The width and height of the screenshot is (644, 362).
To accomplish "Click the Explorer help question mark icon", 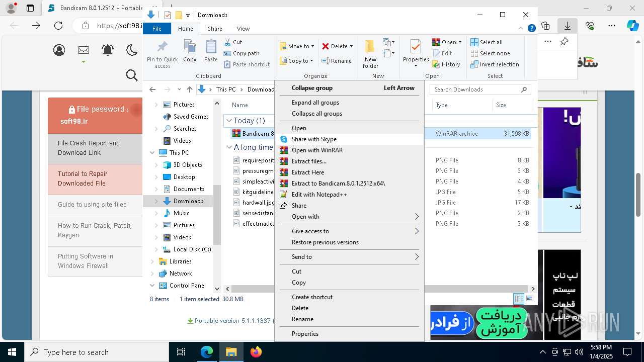I will [x=531, y=29].
